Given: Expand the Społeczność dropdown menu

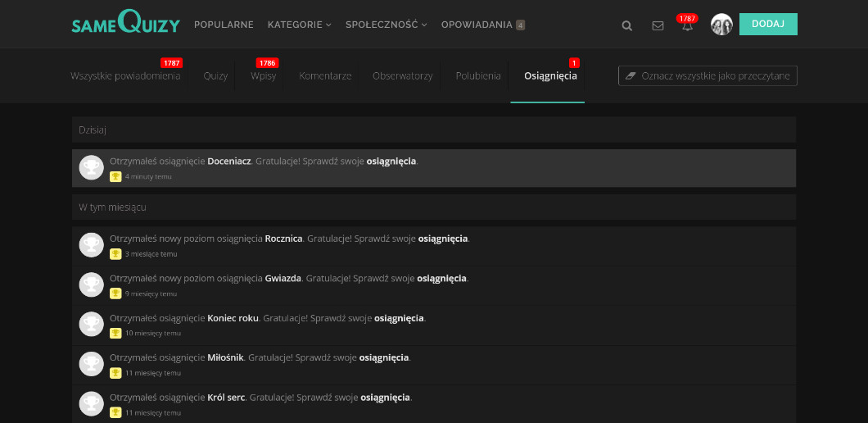Looking at the screenshot, I should (x=386, y=25).
